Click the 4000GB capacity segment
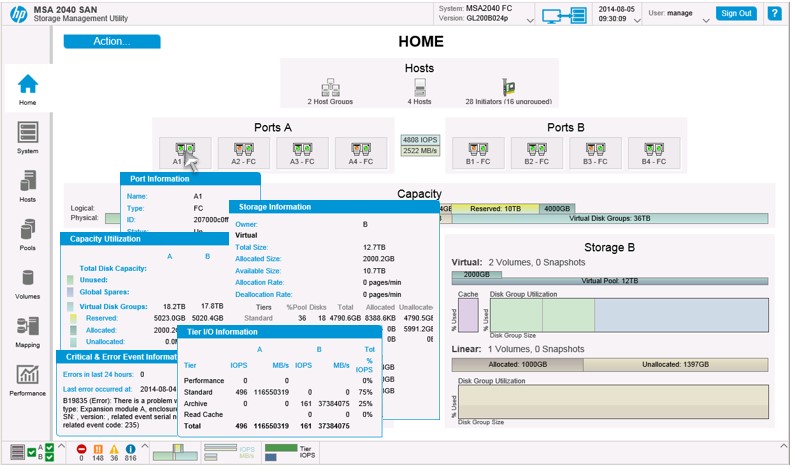This screenshot has height=467, width=793. 557,208
